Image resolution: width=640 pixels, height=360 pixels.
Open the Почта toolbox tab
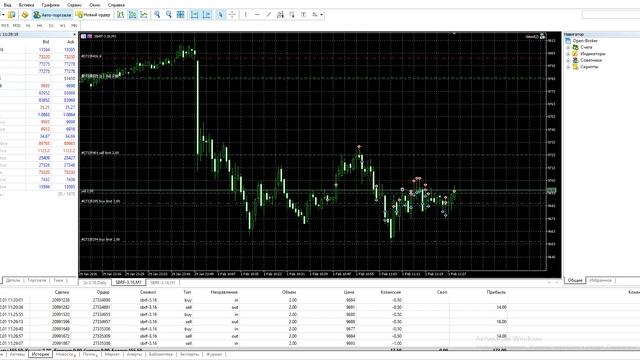click(x=90, y=354)
